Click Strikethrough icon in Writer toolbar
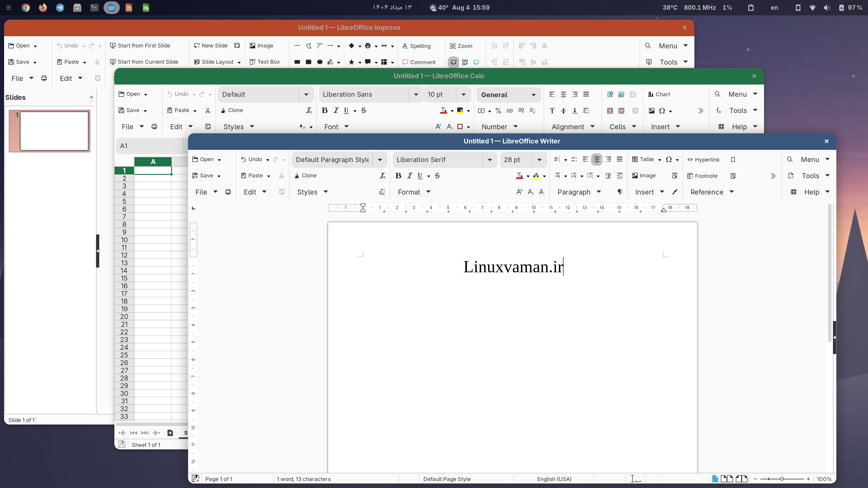The image size is (868, 488). coord(437,176)
